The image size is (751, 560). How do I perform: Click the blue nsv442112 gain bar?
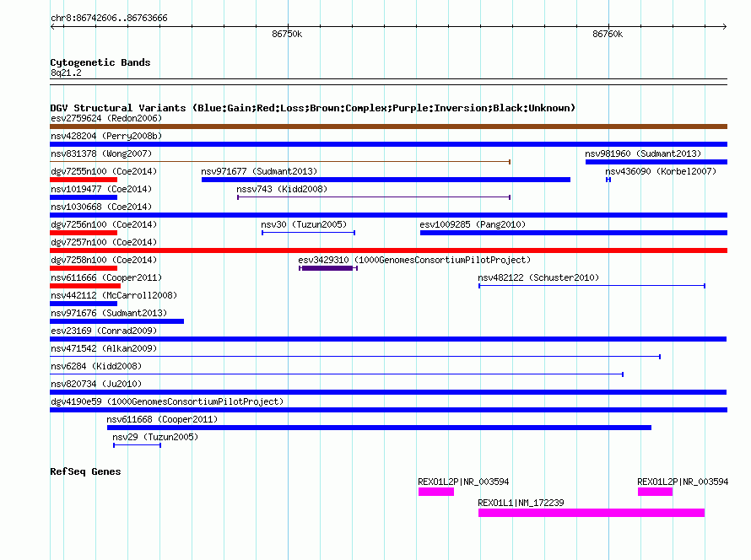[x=84, y=304]
